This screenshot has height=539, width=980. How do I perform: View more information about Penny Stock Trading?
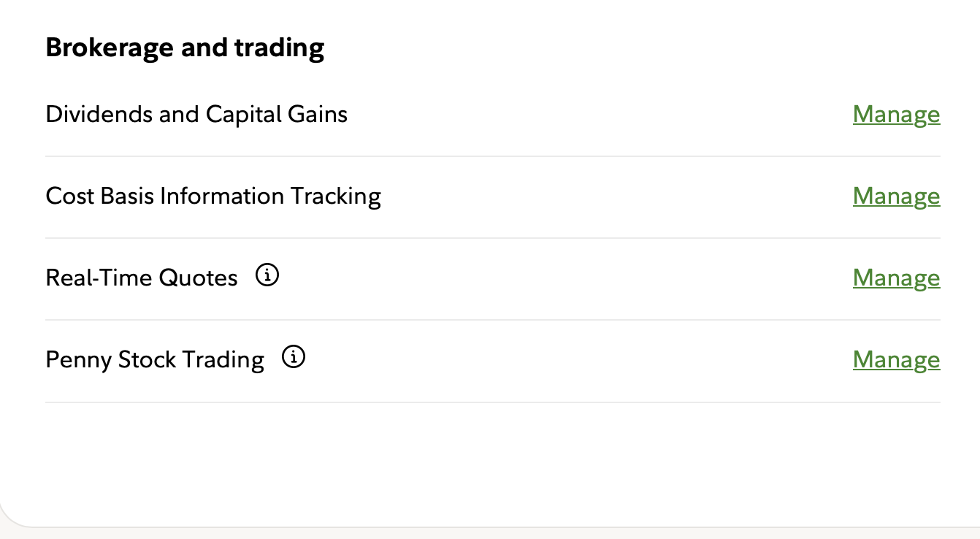pos(294,358)
